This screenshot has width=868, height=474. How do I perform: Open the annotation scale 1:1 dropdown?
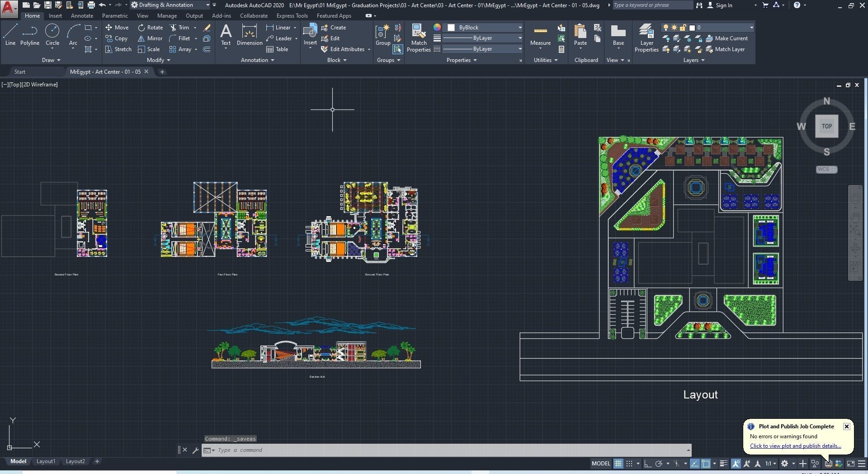click(x=771, y=464)
